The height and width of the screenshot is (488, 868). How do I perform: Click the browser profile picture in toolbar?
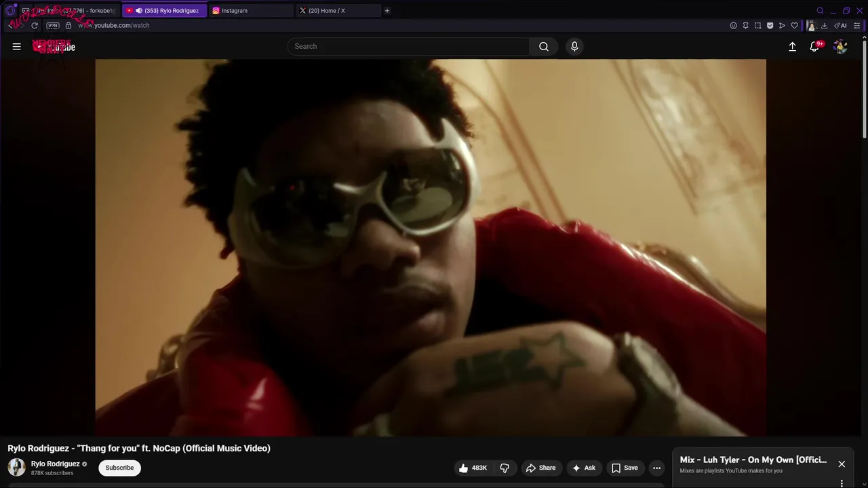[811, 26]
